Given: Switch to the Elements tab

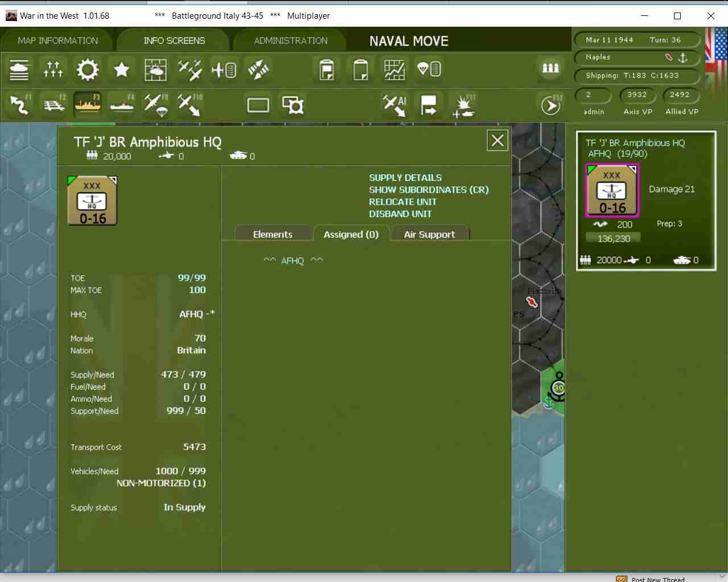Looking at the screenshot, I should [x=273, y=234].
